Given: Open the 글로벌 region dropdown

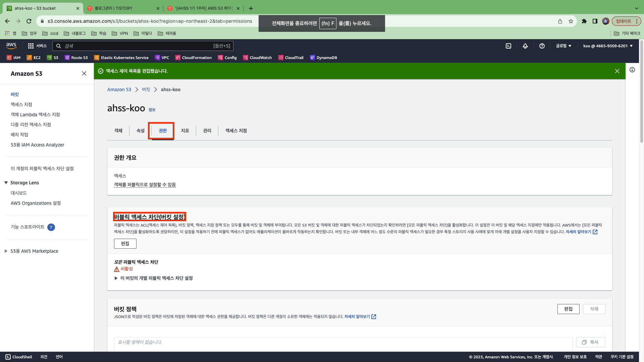Looking at the screenshot, I should (563, 46).
